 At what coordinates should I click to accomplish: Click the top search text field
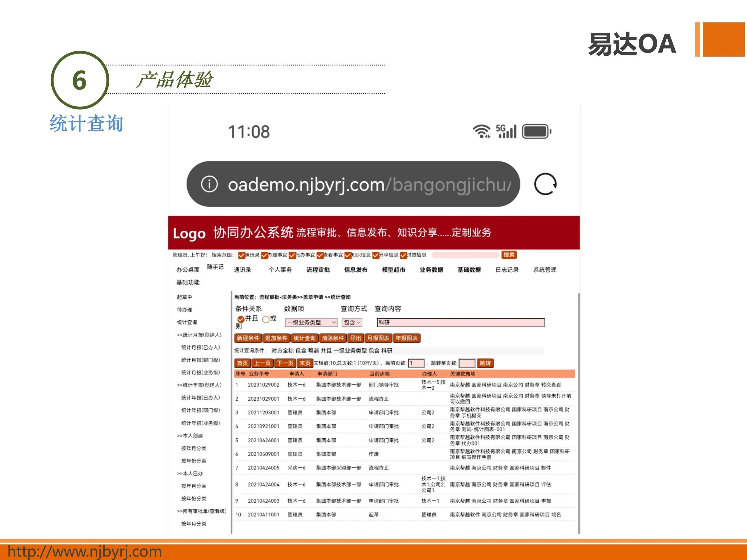pyautogui.click(x=465, y=255)
